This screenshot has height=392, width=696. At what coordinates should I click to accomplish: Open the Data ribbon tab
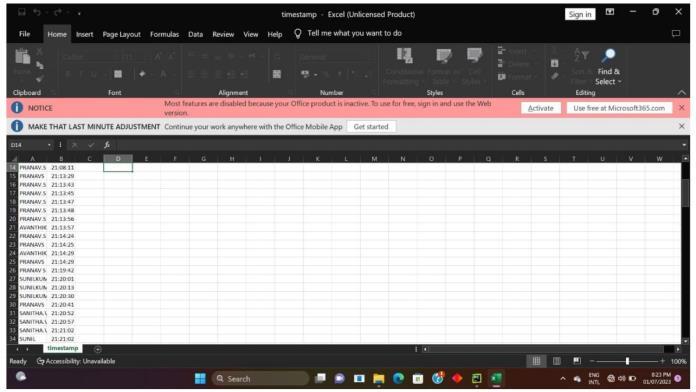coord(195,34)
